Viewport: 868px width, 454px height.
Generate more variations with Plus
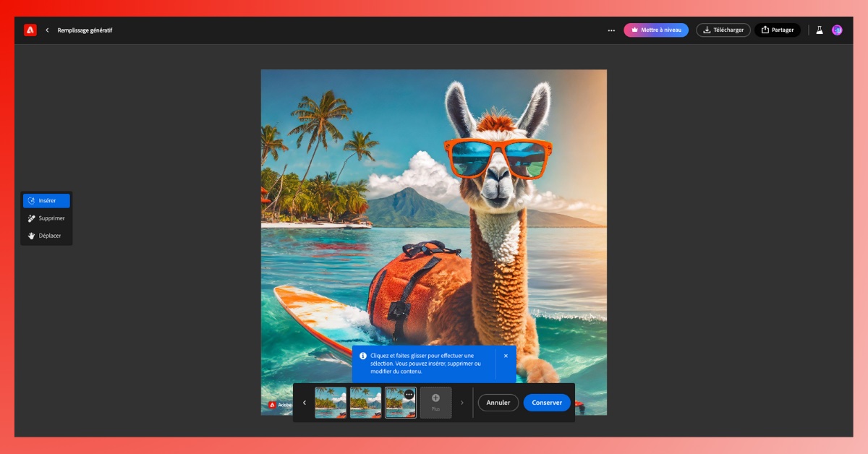click(435, 402)
